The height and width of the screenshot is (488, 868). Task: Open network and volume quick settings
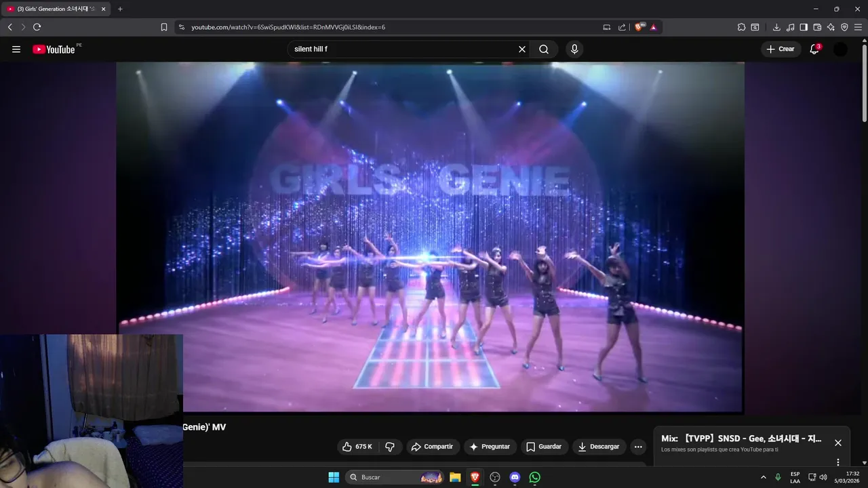818,477
